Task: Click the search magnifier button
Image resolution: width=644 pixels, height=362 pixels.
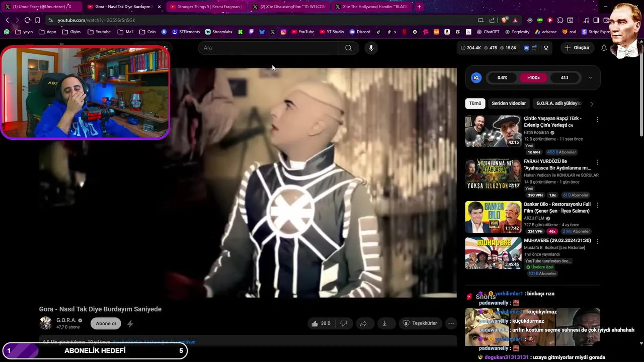Action: [348, 48]
